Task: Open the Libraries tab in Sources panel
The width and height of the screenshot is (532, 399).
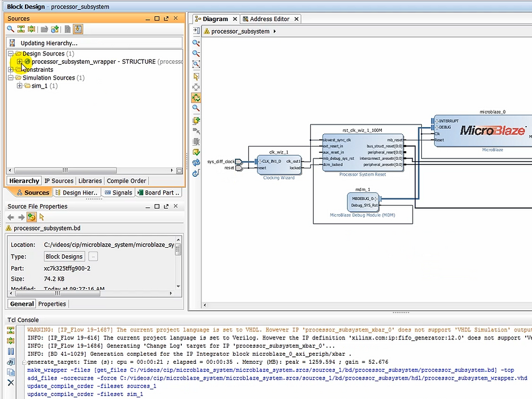Action: tap(89, 180)
